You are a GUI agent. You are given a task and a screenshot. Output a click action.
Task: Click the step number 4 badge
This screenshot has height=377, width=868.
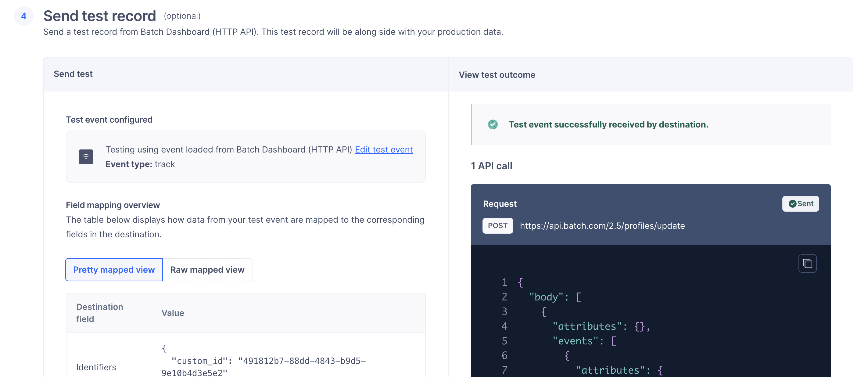[23, 16]
